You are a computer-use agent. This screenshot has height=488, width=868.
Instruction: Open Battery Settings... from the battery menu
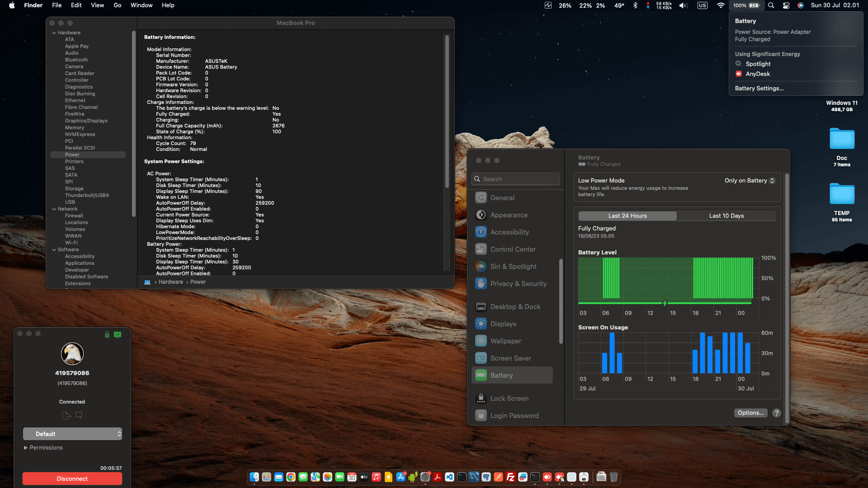pos(759,89)
